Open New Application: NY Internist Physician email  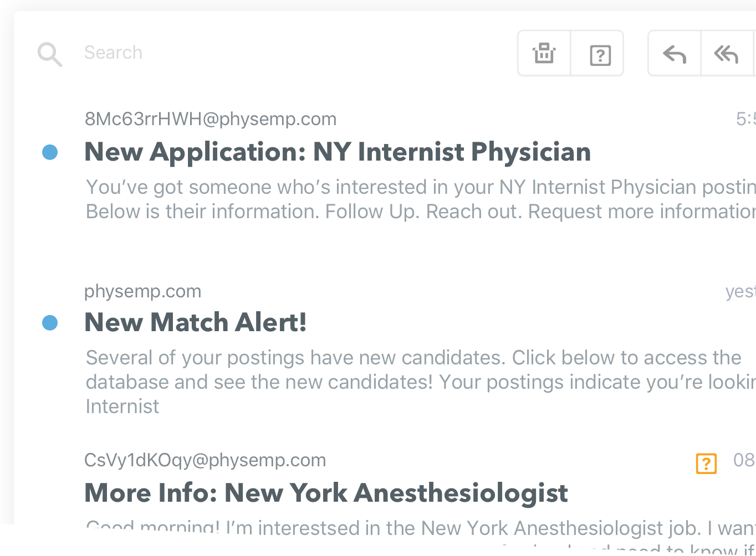[x=338, y=152]
